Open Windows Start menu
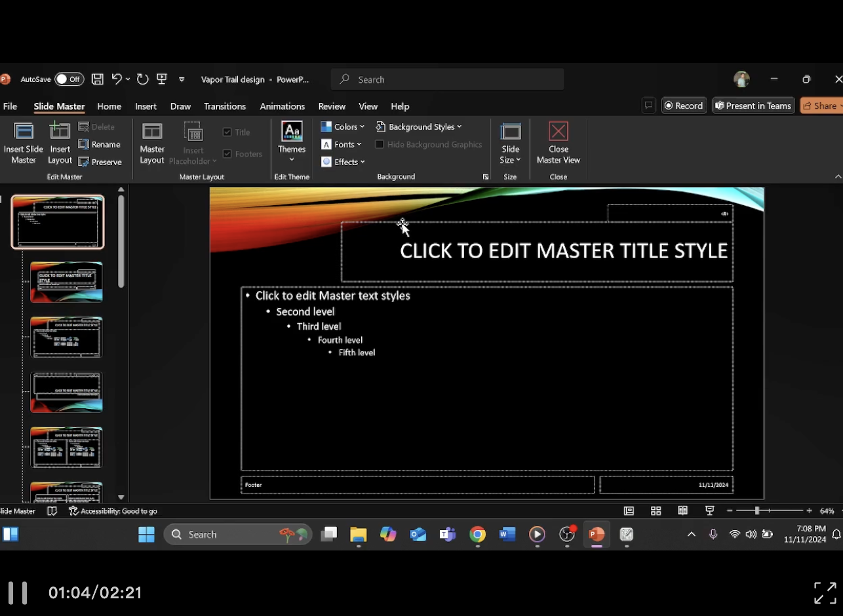The image size is (843, 616). (146, 535)
